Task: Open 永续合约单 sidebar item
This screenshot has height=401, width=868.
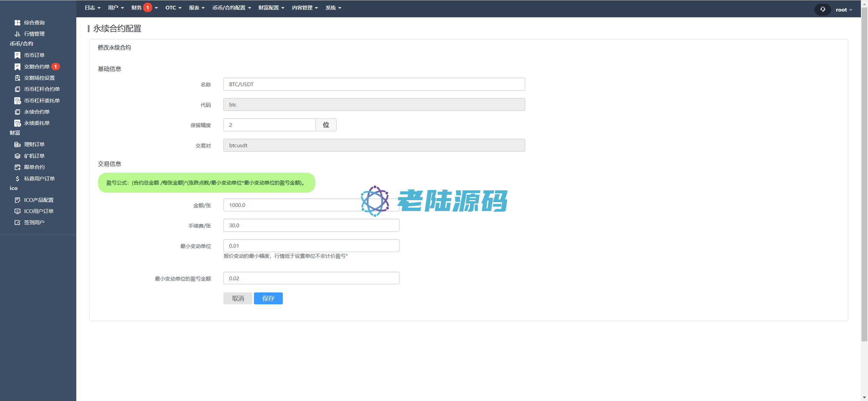Action: [37, 112]
